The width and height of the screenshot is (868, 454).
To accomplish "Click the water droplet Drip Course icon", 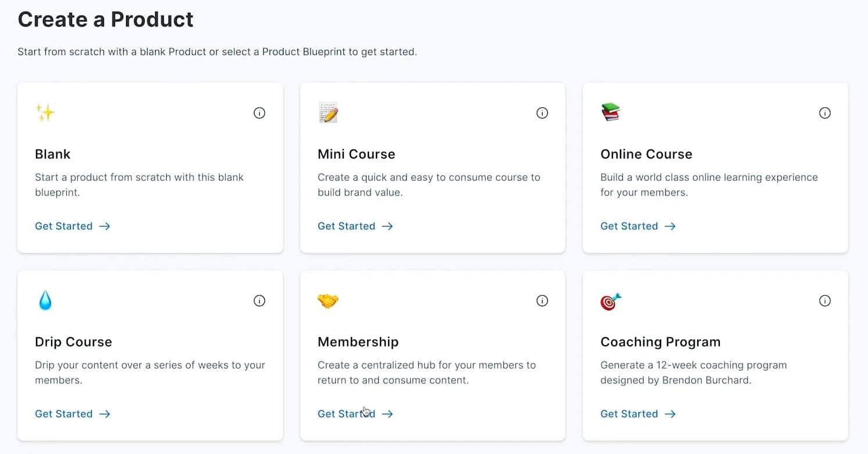I will click(x=45, y=301).
